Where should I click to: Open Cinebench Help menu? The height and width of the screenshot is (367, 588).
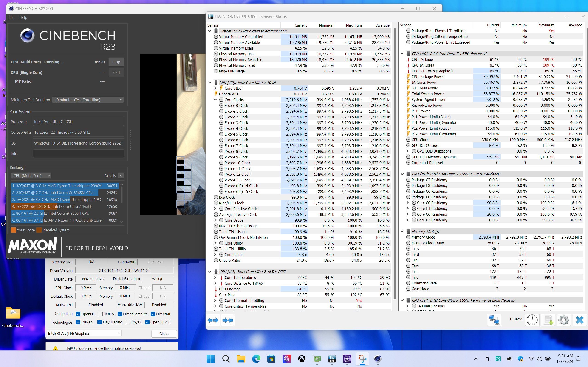(x=23, y=17)
